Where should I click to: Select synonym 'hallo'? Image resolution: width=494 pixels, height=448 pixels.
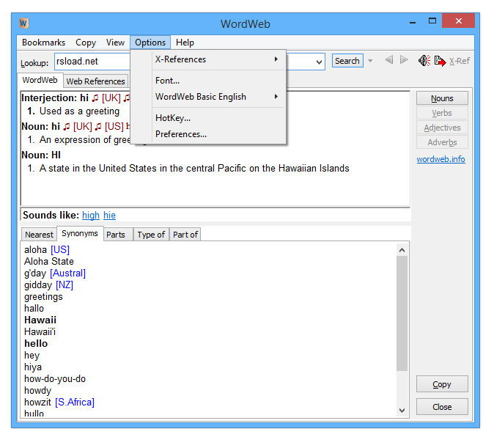34,309
